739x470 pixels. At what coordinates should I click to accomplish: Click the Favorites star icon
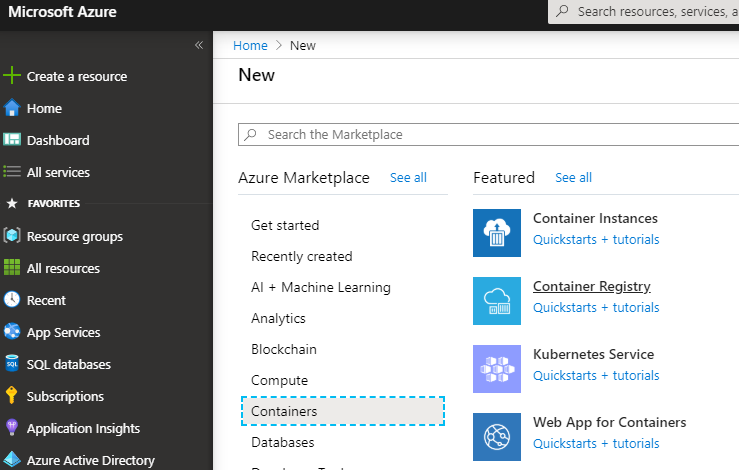pyautogui.click(x=12, y=203)
